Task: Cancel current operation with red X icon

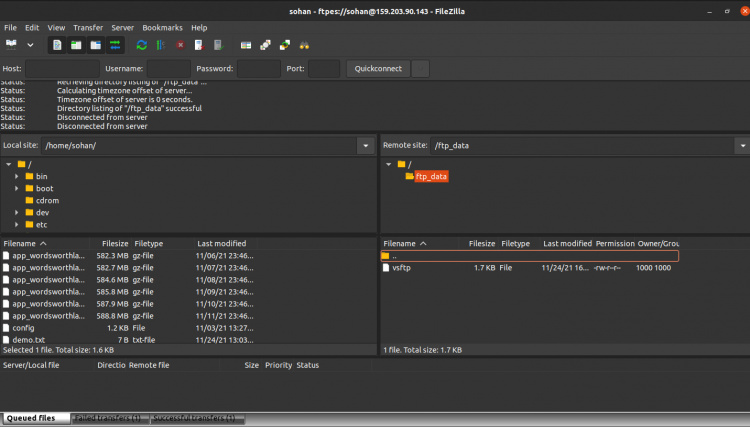Action: point(180,45)
